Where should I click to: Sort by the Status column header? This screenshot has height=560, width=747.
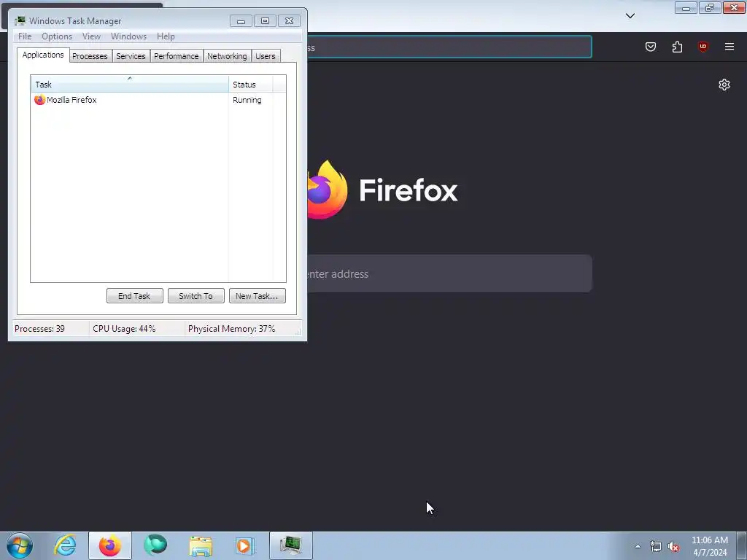pyautogui.click(x=251, y=85)
